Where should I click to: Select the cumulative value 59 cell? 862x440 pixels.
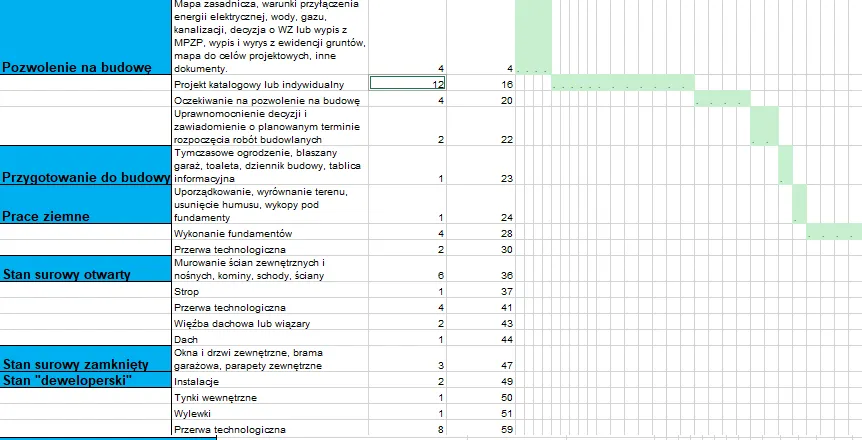[x=481, y=428]
